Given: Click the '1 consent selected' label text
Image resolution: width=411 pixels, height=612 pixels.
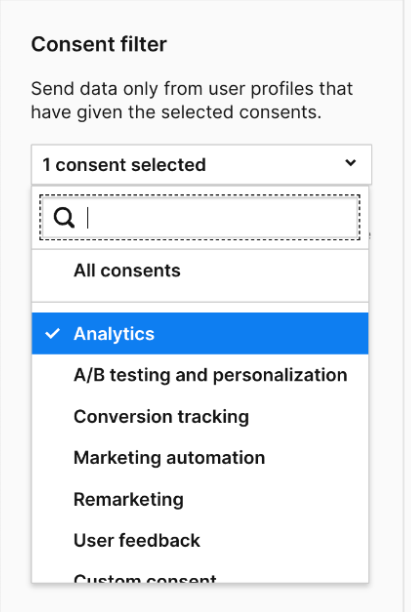Looking at the screenshot, I should click(124, 165).
